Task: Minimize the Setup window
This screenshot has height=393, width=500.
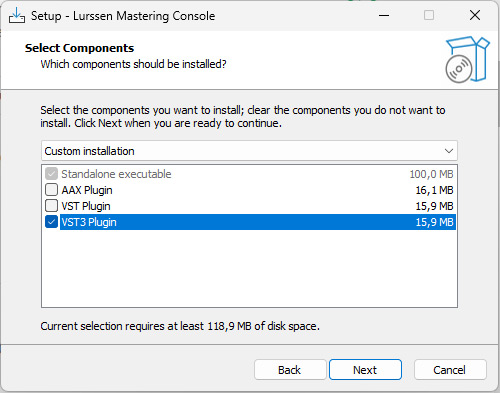Action: point(384,15)
